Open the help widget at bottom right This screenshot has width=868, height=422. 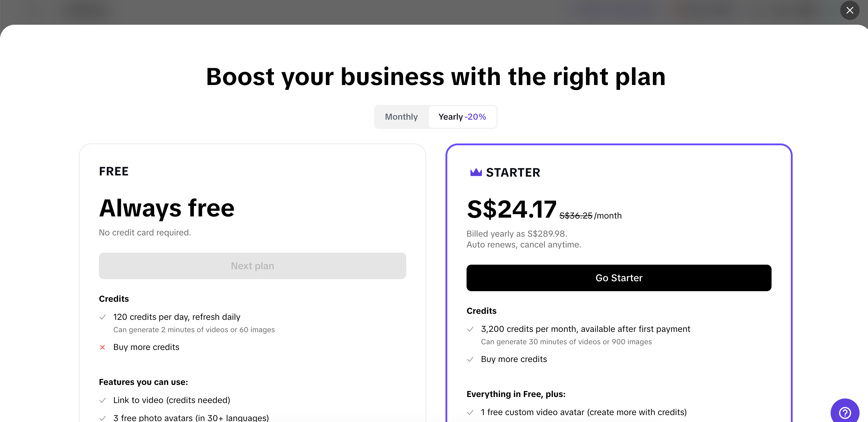tap(845, 411)
